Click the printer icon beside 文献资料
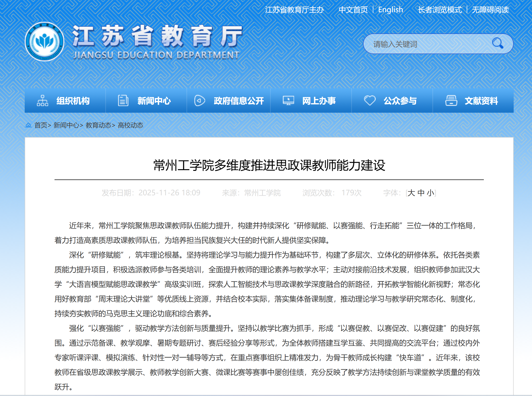Screen dimensions: 532x396 pos(451,100)
